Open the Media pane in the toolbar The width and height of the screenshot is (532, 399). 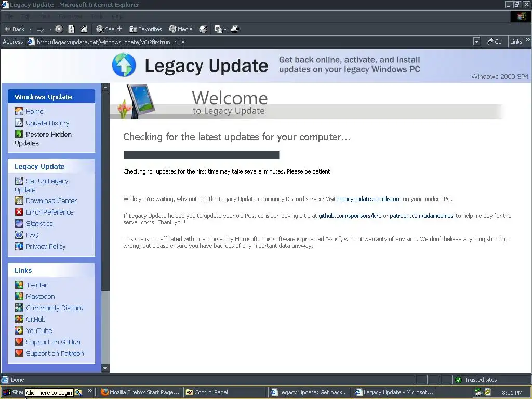pyautogui.click(x=180, y=29)
